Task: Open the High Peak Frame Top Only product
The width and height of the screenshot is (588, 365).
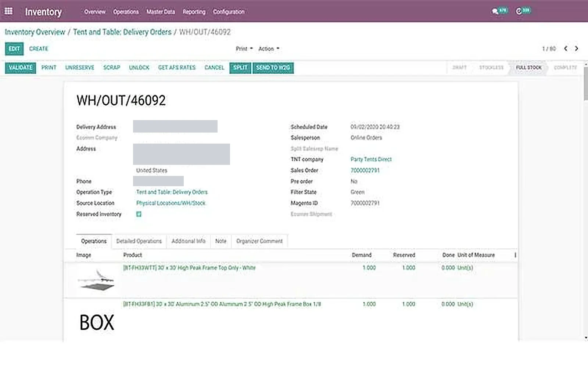Action: (189, 268)
